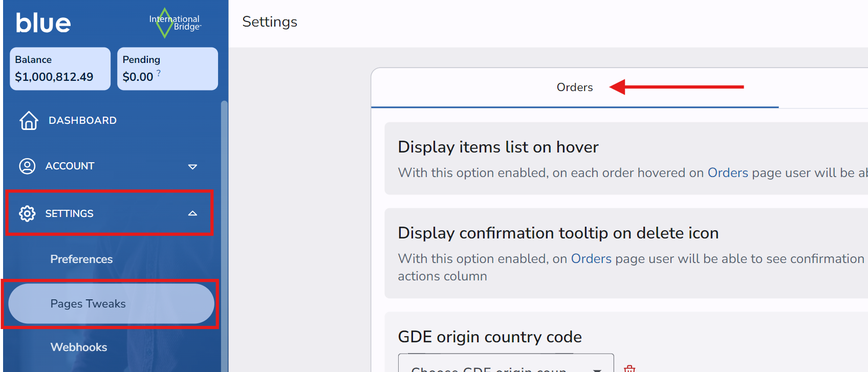868x372 pixels.
Task: Click the Account user profile icon
Action: coord(27,166)
